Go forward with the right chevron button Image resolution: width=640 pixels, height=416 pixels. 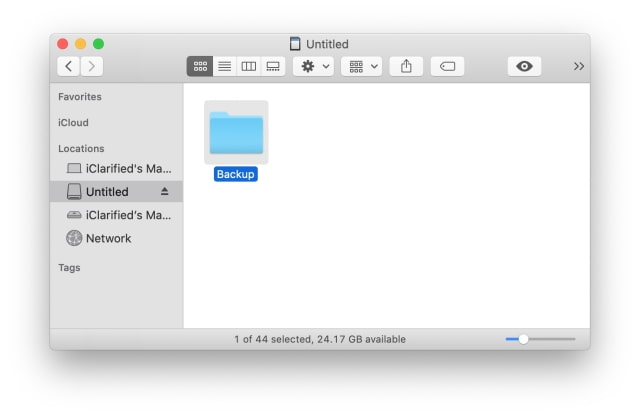[x=92, y=66]
